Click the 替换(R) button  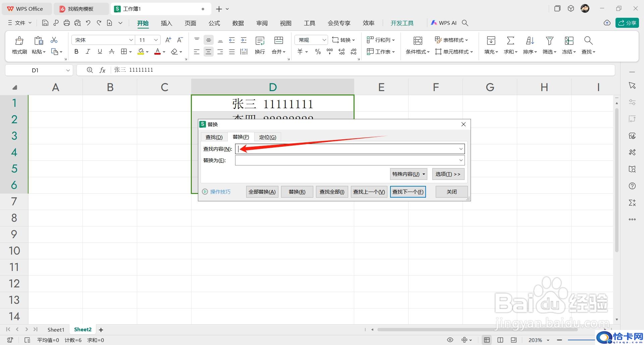(297, 192)
